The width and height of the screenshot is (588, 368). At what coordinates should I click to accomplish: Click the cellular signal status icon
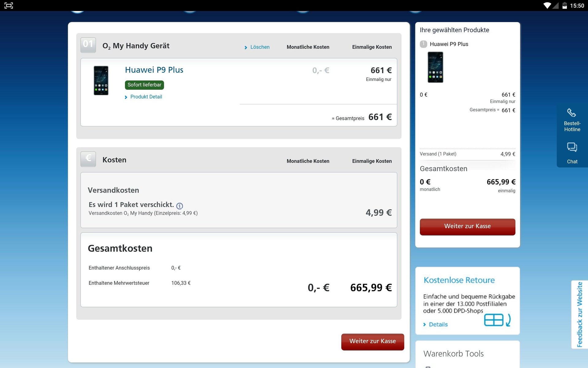click(555, 6)
